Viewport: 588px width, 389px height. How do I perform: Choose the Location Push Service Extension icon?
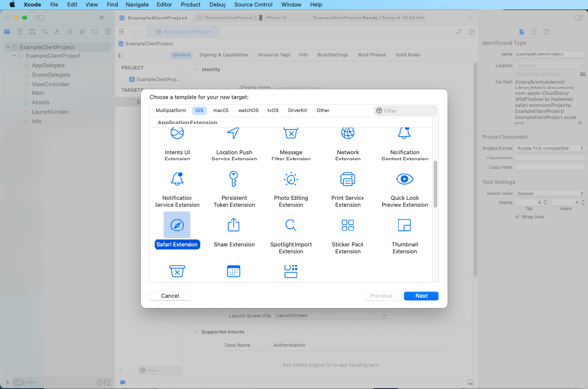233,133
